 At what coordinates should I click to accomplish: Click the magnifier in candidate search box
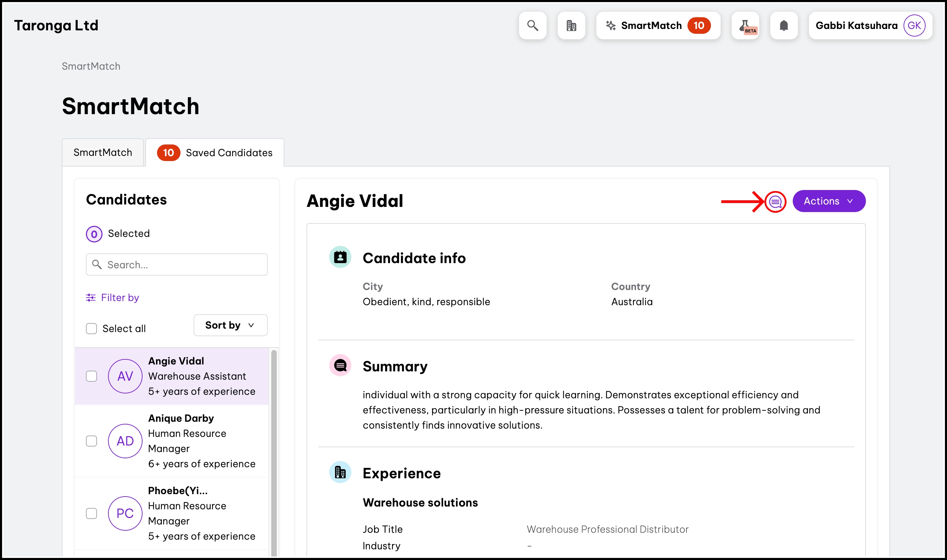click(97, 264)
